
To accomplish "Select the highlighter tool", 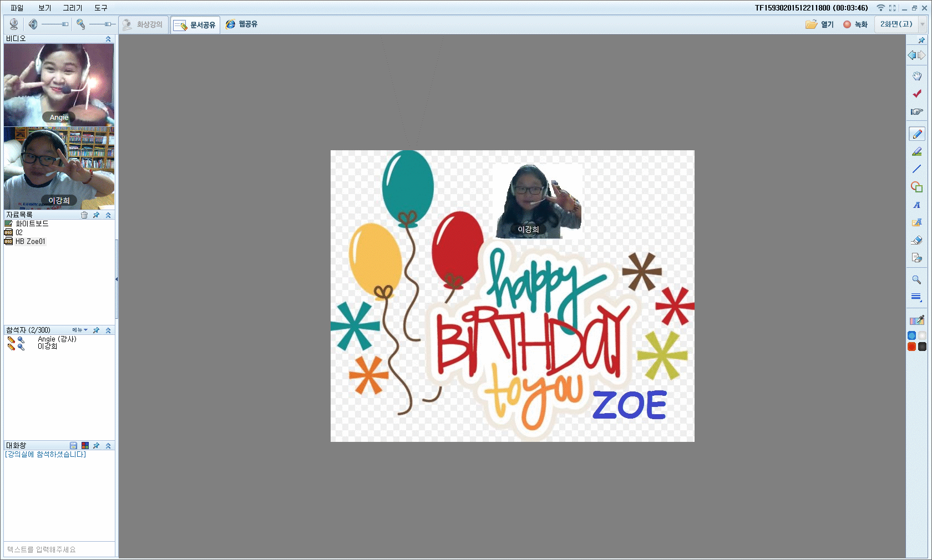I will pos(916,152).
